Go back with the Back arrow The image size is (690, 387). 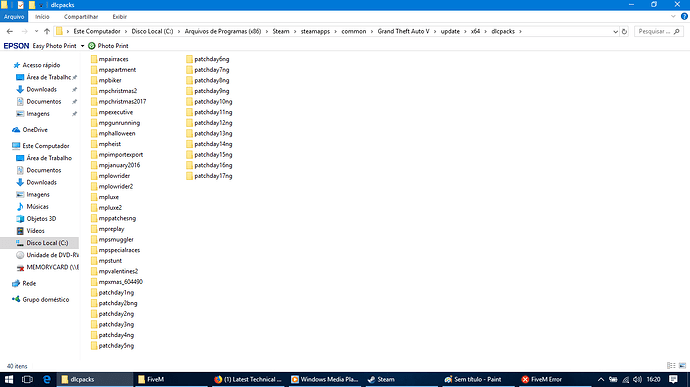pyautogui.click(x=10, y=31)
